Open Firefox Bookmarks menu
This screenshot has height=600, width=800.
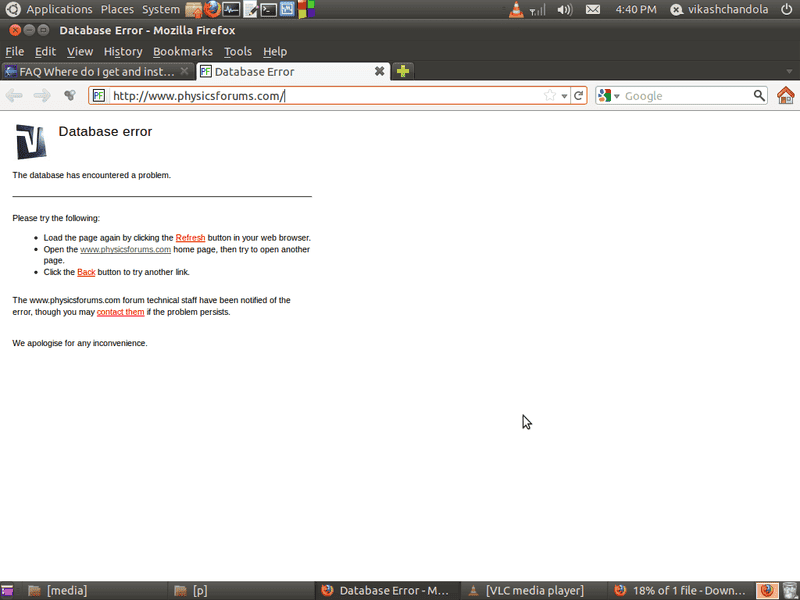click(x=183, y=52)
